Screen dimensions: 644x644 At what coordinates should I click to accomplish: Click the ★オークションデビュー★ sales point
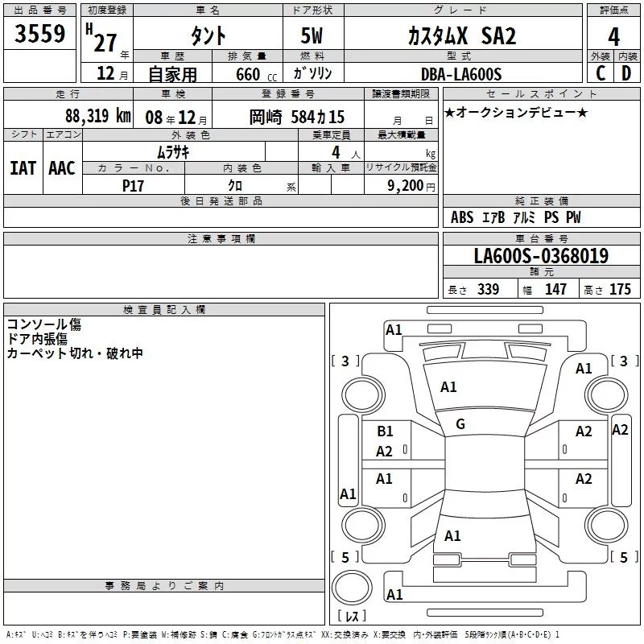pos(516,112)
